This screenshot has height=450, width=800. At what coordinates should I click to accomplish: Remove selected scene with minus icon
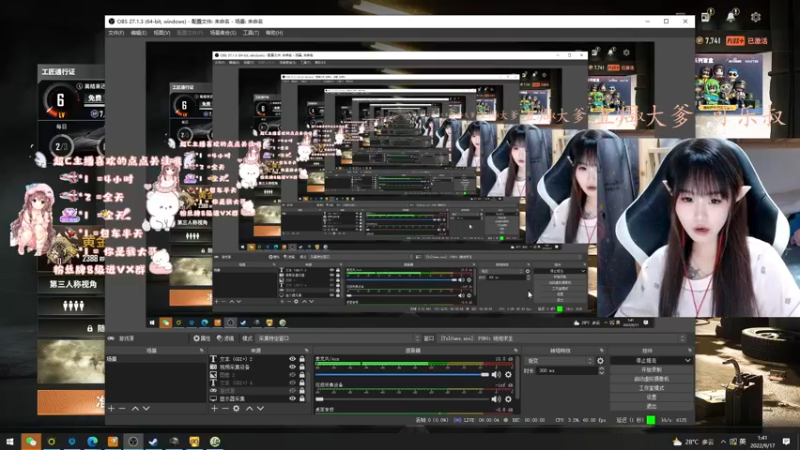point(122,409)
